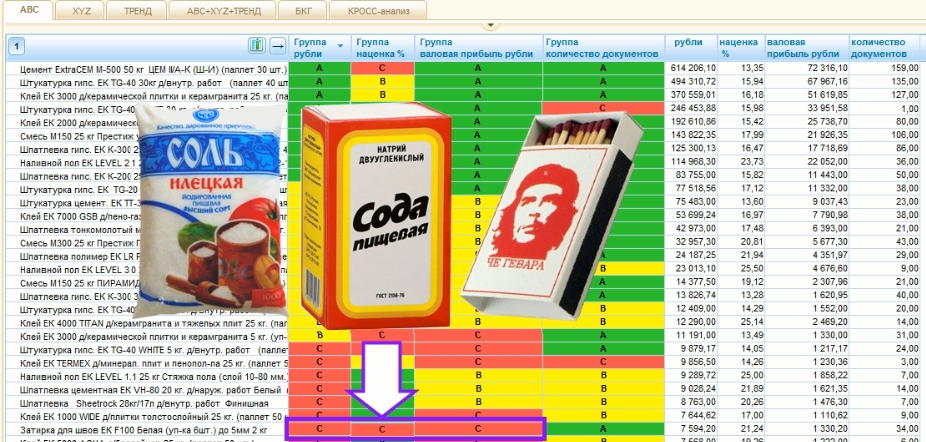Switch to the ABC tab
Viewport: 926px width, 442px height.
(x=29, y=10)
